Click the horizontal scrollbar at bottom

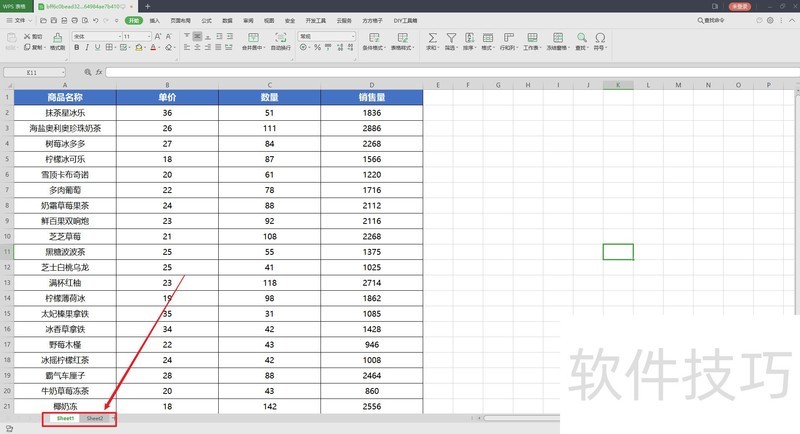[521, 418]
